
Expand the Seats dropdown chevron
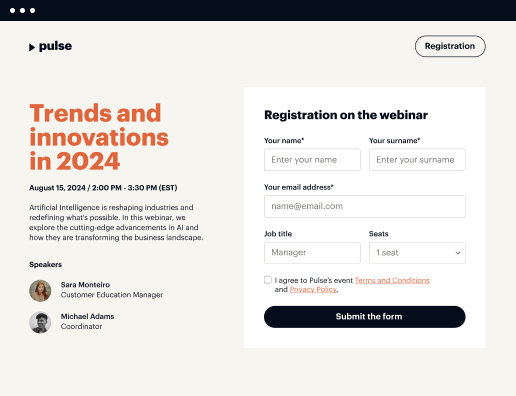[x=458, y=253]
